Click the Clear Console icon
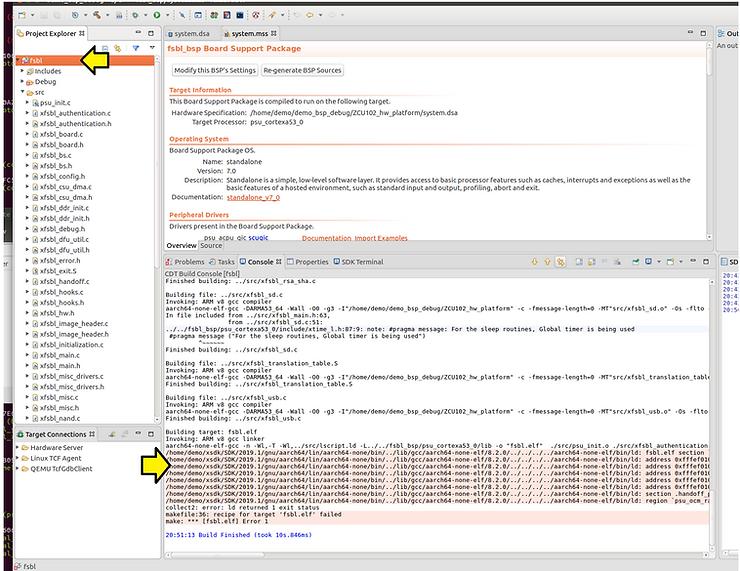 pyautogui.click(x=617, y=261)
